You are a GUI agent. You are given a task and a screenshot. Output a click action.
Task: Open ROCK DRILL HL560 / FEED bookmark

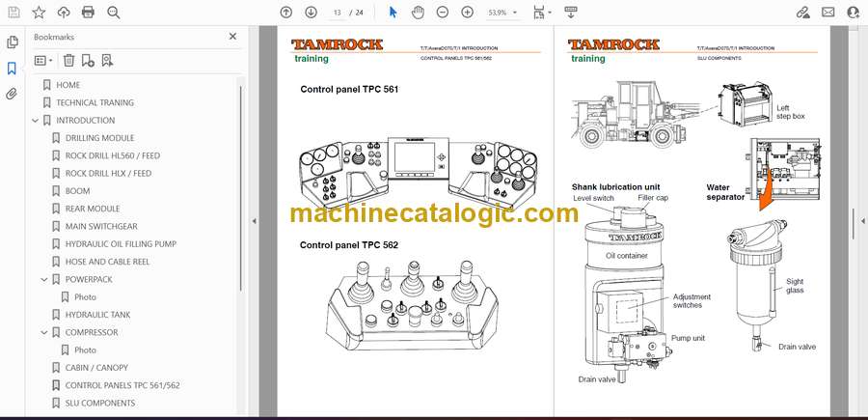(x=113, y=155)
